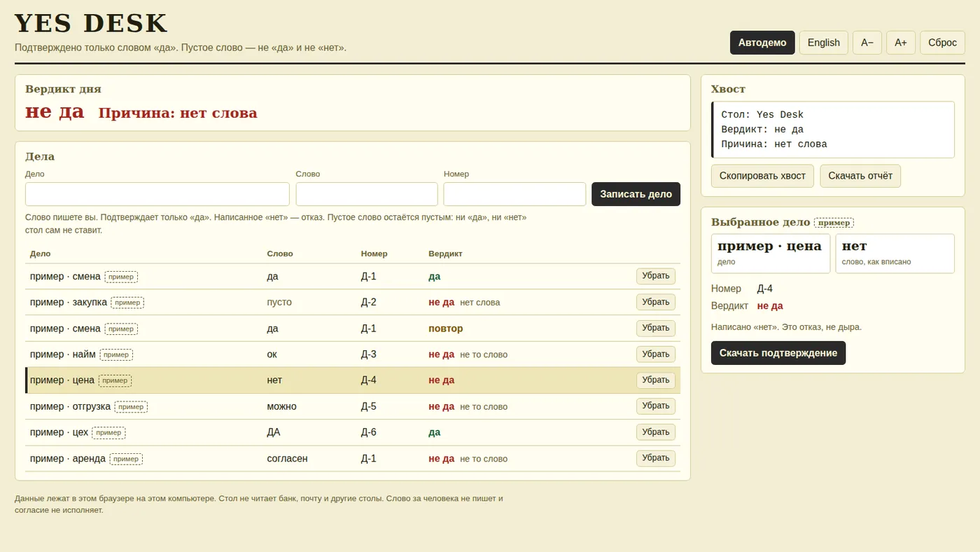This screenshot has width=980, height=552.
Task: Click the Сброс reset button
Action: (x=942, y=43)
